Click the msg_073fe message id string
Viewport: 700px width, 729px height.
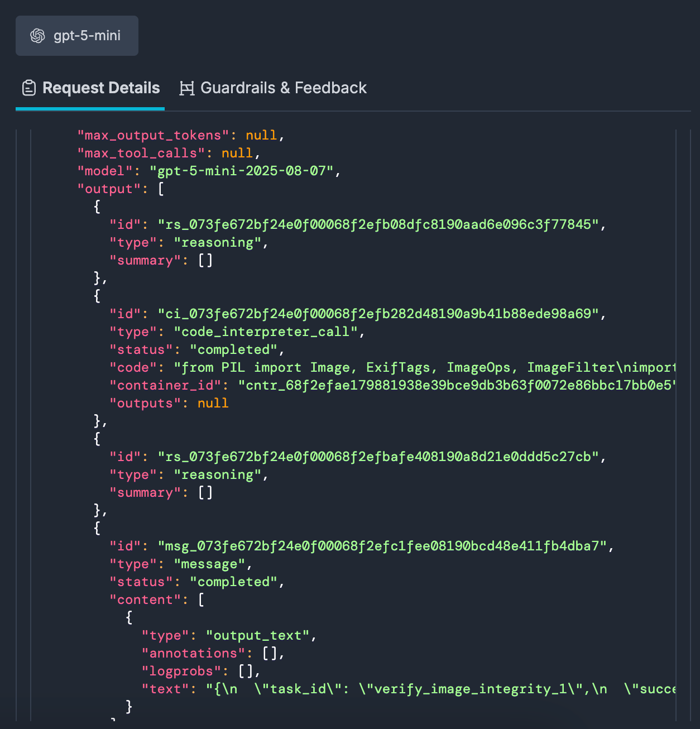coord(382,546)
